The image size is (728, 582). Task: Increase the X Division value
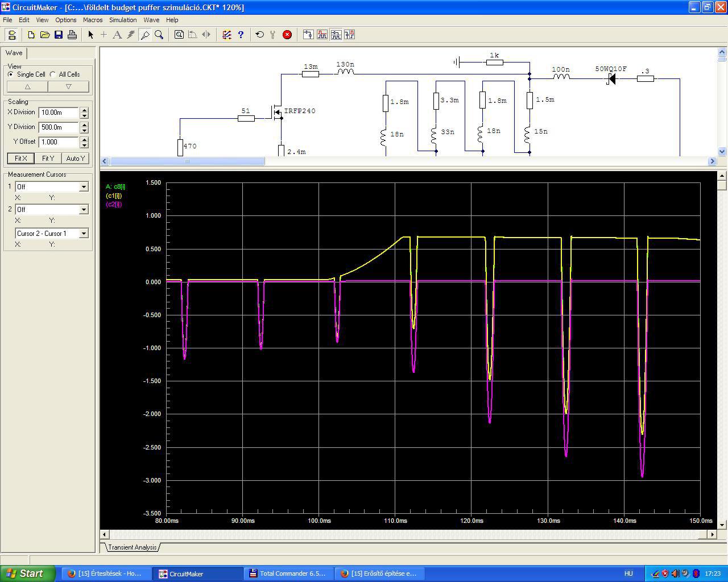click(x=85, y=110)
